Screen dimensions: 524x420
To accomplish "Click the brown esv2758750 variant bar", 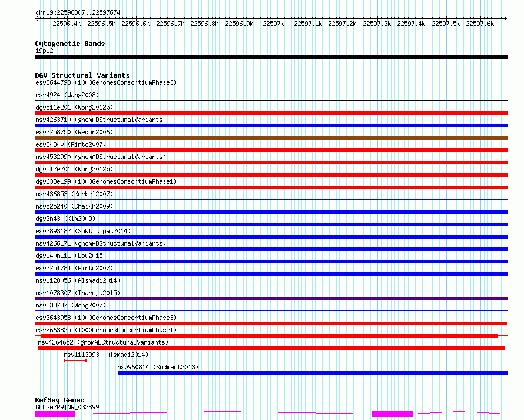I will [271, 138].
